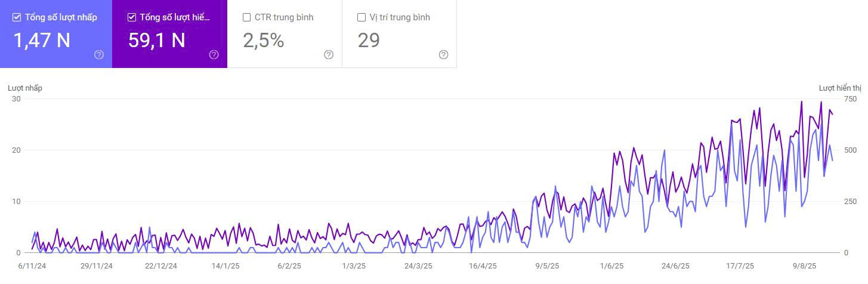Open help icon in purple impressions card

click(x=214, y=55)
